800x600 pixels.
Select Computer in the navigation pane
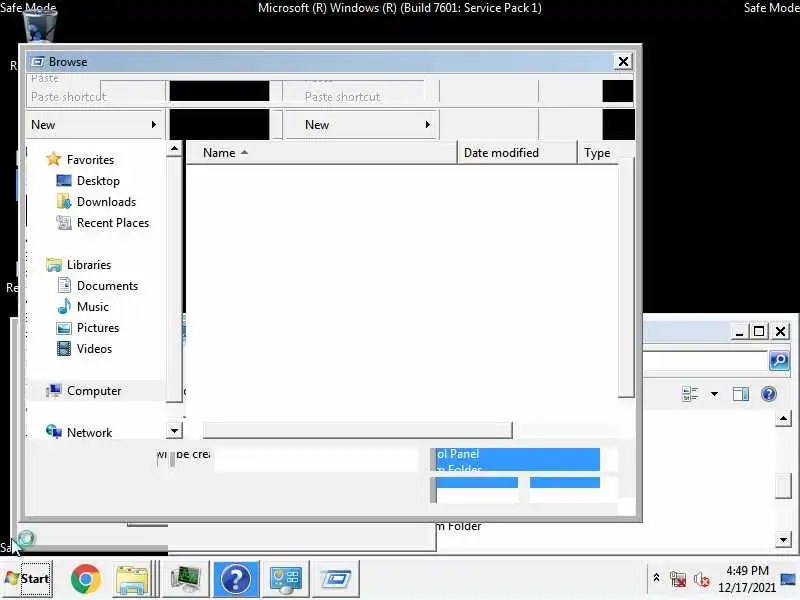94,390
